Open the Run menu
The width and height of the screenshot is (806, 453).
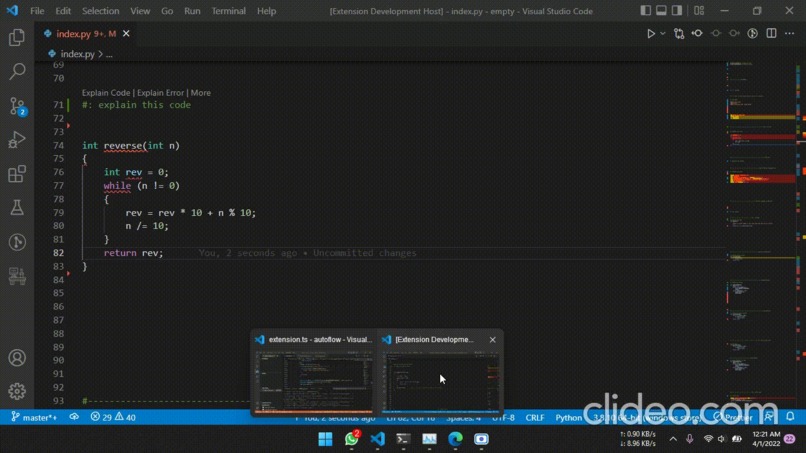coord(192,11)
